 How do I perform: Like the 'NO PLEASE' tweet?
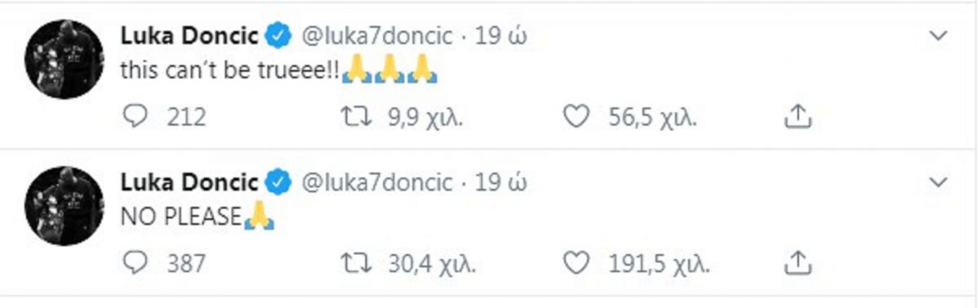[x=577, y=263]
